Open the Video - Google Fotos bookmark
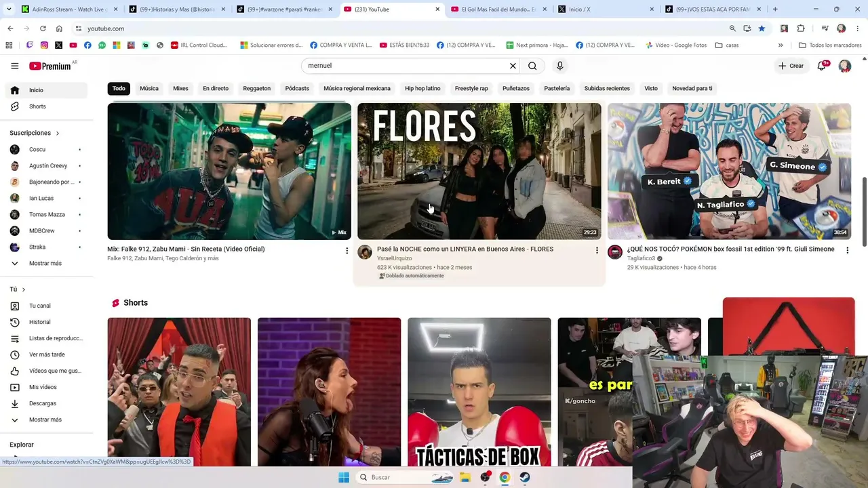Viewport: 868px width, 488px height. pos(675,45)
